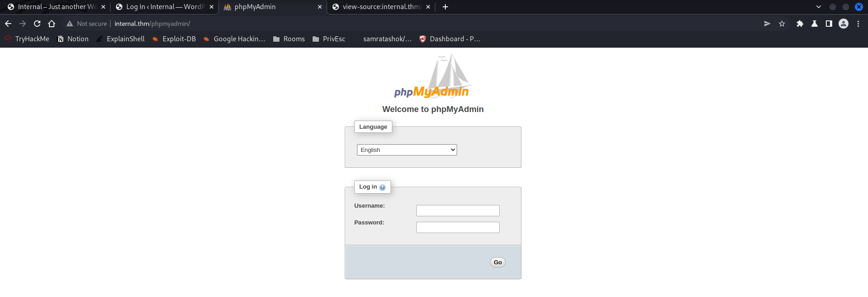Reload the current page
The width and height of the screenshot is (868, 297).
coord(37,24)
